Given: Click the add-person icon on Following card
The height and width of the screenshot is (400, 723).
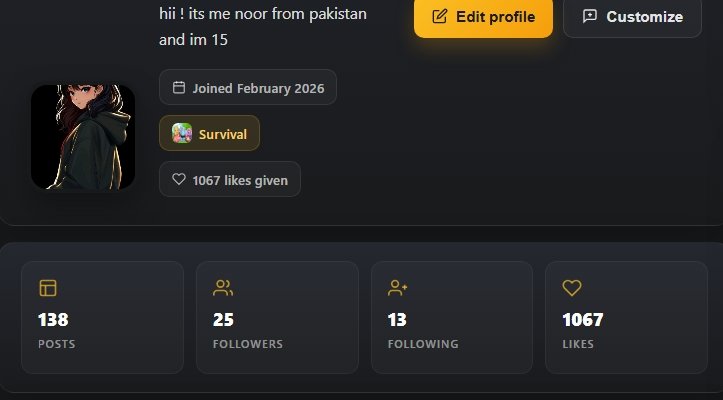Looking at the screenshot, I should (x=398, y=288).
